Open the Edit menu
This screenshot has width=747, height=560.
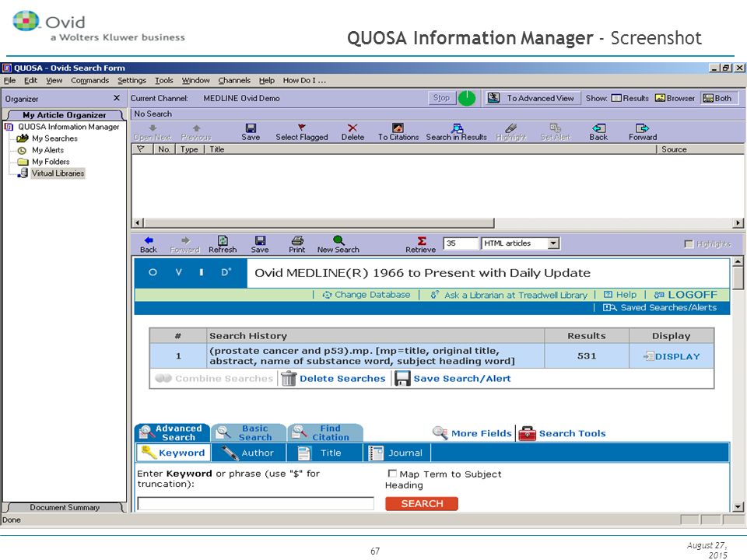[x=30, y=80]
